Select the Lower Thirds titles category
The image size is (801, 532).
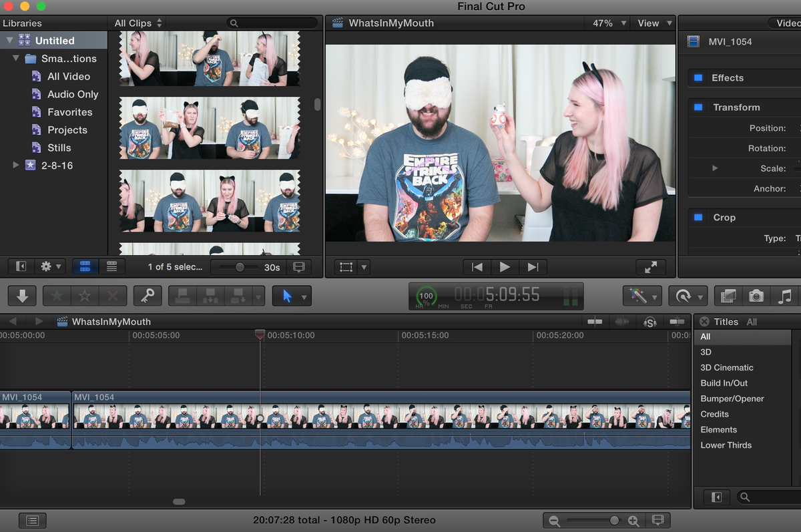pyautogui.click(x=726, y=445)
